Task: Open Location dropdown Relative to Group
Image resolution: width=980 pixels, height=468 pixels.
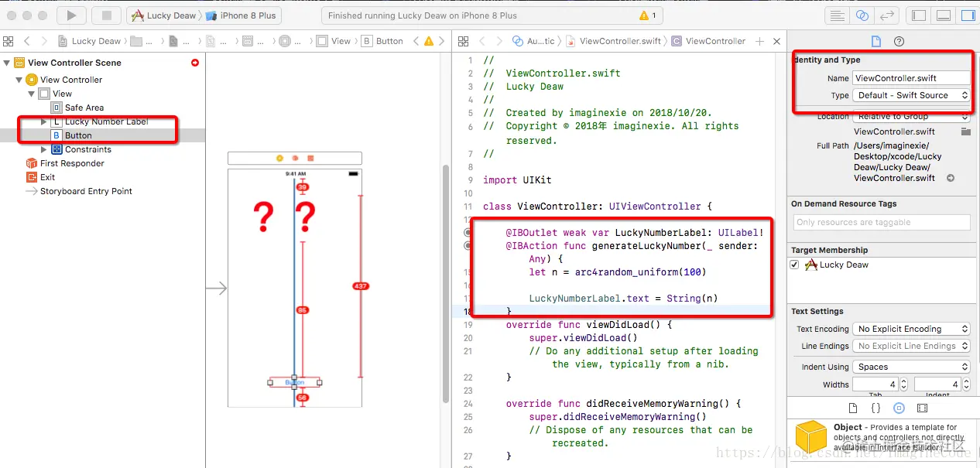Action: (x=911, y=116)
